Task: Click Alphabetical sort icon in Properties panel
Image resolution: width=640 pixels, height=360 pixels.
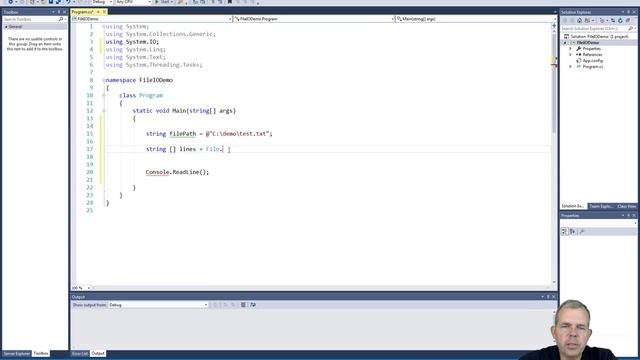Action: click(573, 231)
